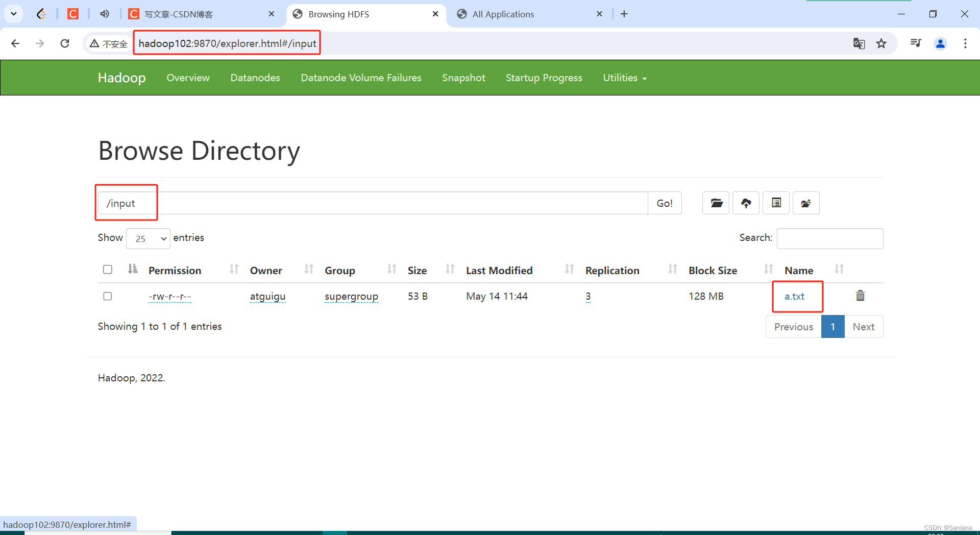Sort by Group column arrow
This screenshot has height=535, width=980.
pos(392,269)
